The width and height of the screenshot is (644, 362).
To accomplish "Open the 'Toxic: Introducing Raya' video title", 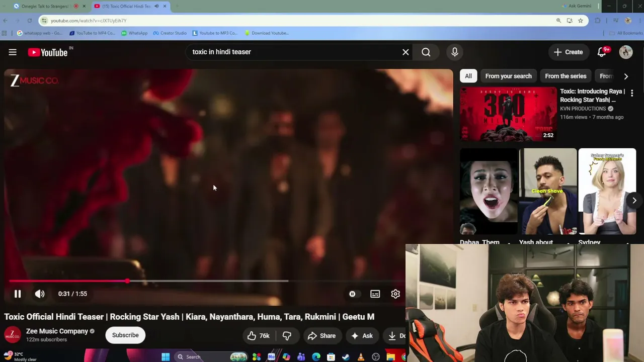I will (x=592, y=96).
